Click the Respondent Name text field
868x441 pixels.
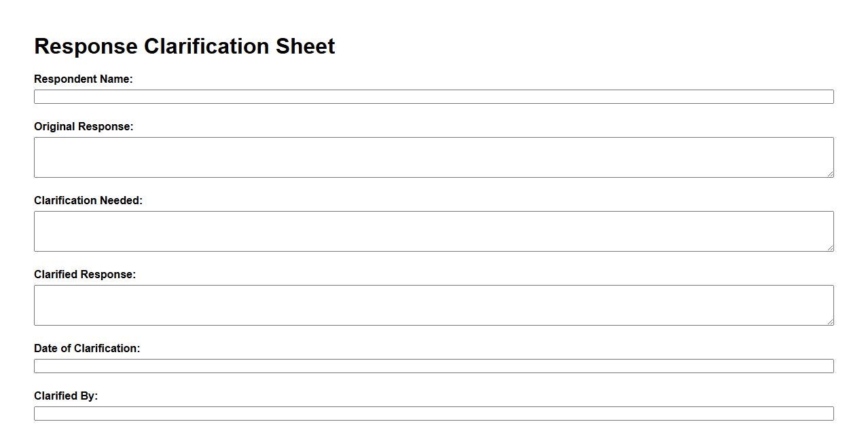(x=433, y=97)
